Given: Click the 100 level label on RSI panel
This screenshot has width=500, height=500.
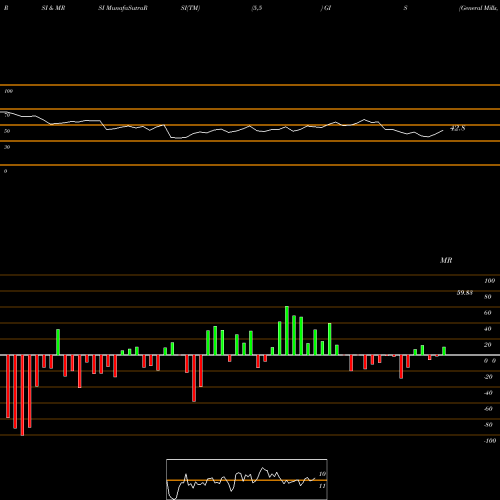Looking at the screenshot, I should pos(8,91).
